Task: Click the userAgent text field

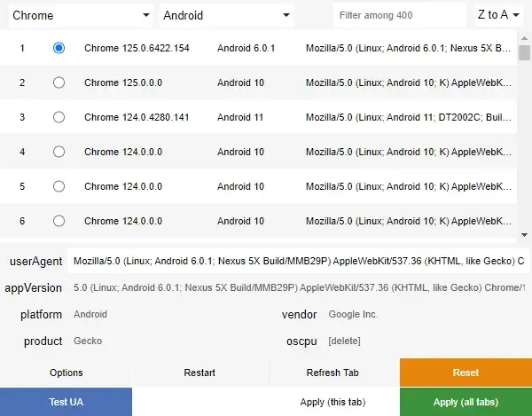Action: 299,261
